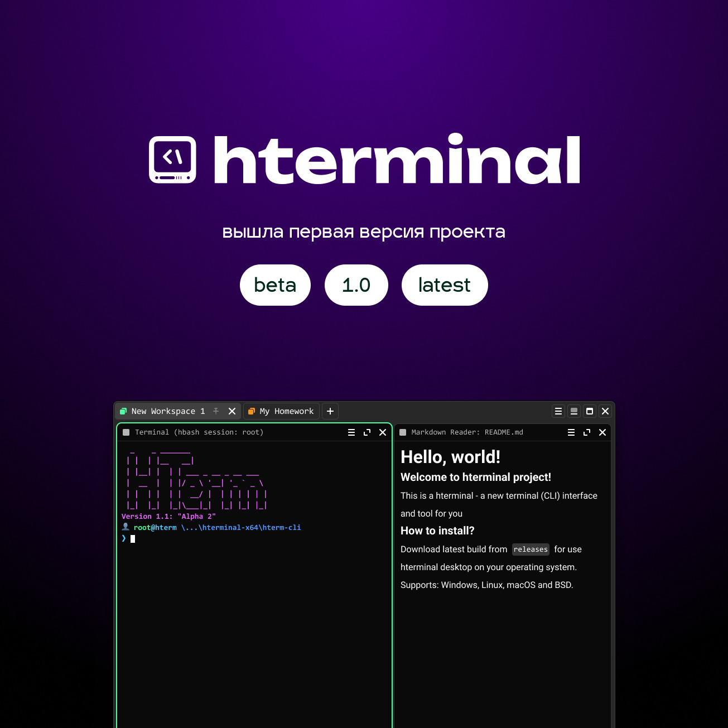Click the 'root@hterm' prompt text
This screenshot has height=728, width=728.
tap(155, 528)
